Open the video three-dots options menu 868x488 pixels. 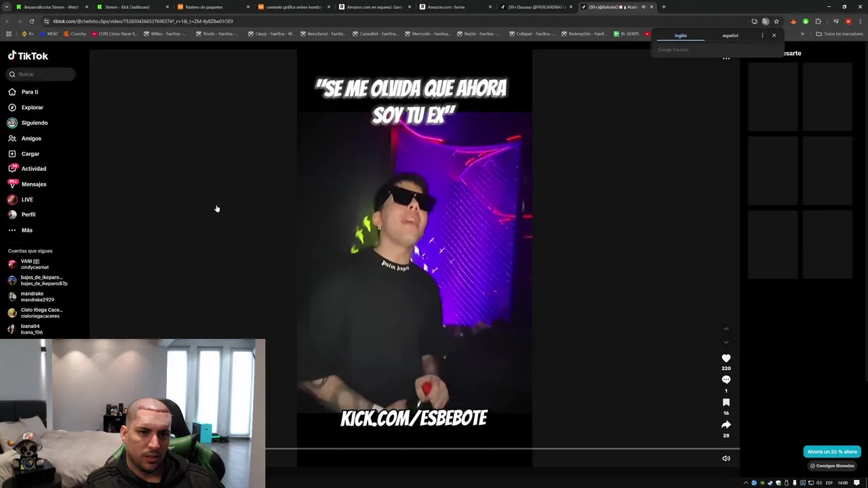726,58
